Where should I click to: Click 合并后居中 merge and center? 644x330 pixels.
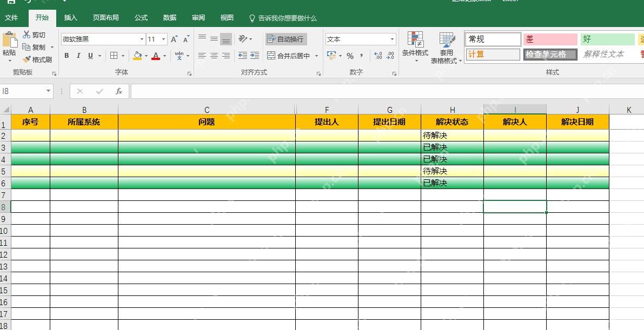coord(289,56)
